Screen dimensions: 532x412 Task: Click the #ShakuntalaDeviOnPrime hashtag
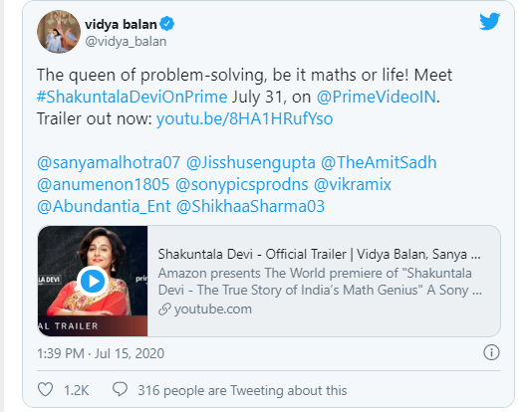pos(132,97)
